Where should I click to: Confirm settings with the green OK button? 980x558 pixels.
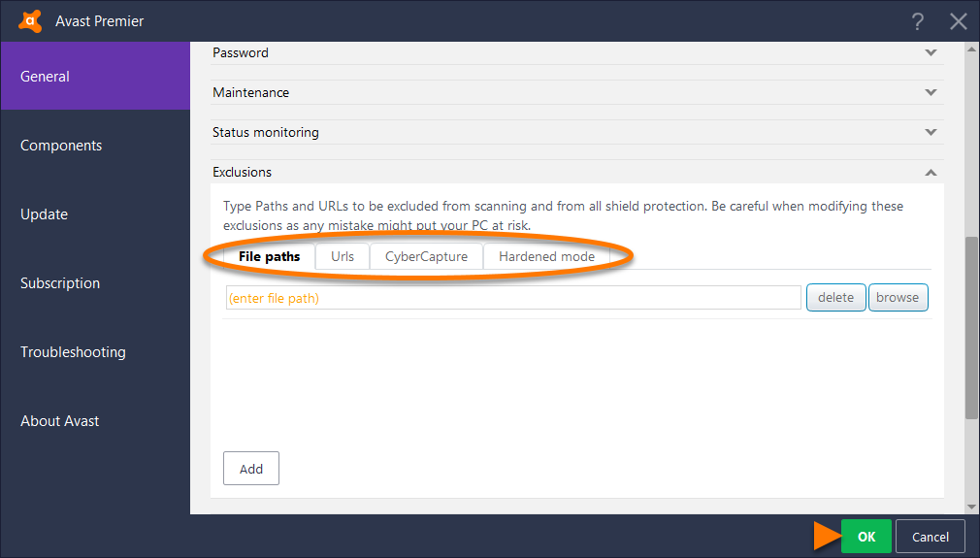point(866,537)
